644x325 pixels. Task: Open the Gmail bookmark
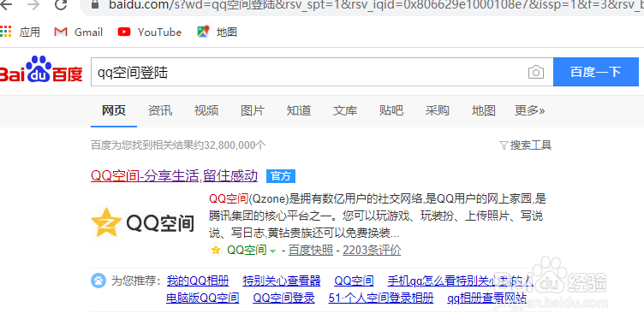tap(79, 32)
